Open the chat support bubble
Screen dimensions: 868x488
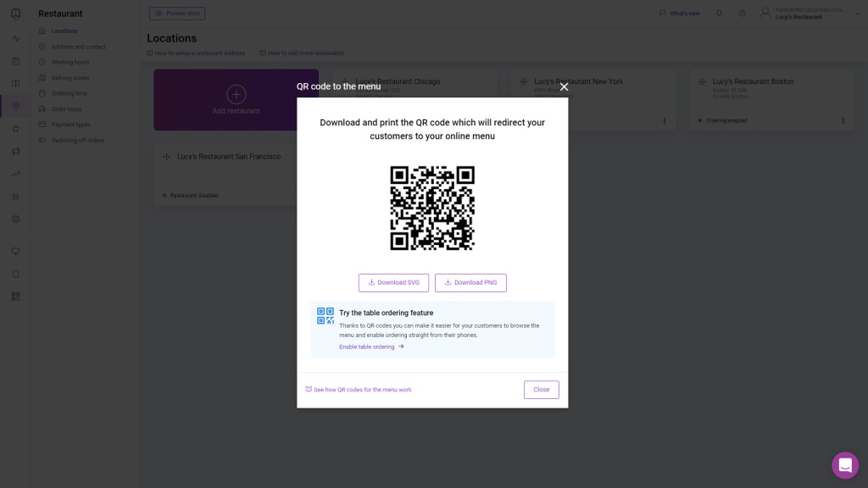tap(845, 465)
